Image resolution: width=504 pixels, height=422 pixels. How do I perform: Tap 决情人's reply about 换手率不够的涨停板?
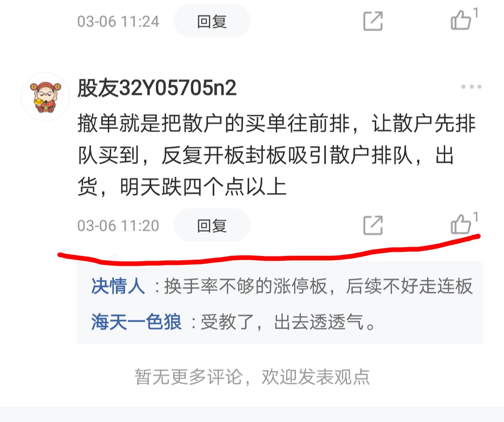pyautogui.click(x=318, y=286)
